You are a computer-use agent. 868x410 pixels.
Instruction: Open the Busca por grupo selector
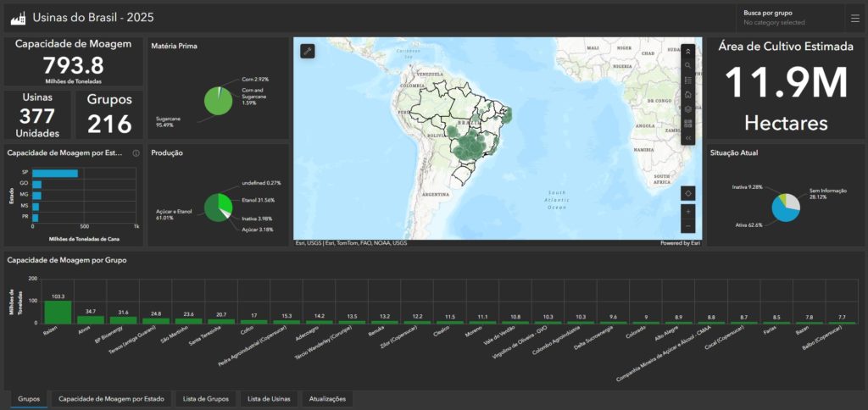pyautogui.click(x=790, y=18)
